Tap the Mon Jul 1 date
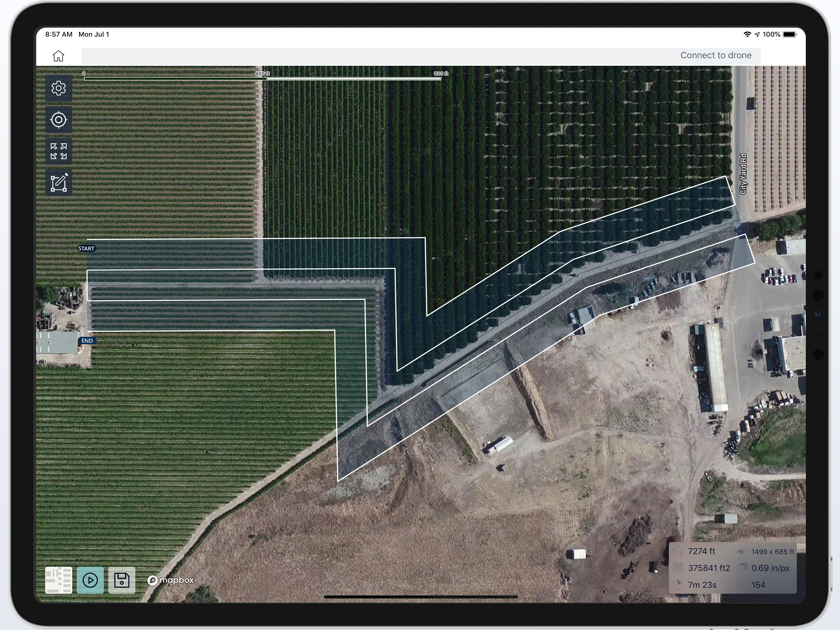This screenshot has height=630, width=840. (94, 34)
